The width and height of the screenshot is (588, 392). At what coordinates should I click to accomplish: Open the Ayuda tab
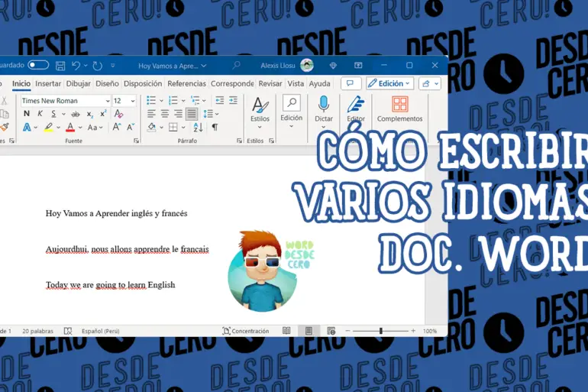click(319, 83)
